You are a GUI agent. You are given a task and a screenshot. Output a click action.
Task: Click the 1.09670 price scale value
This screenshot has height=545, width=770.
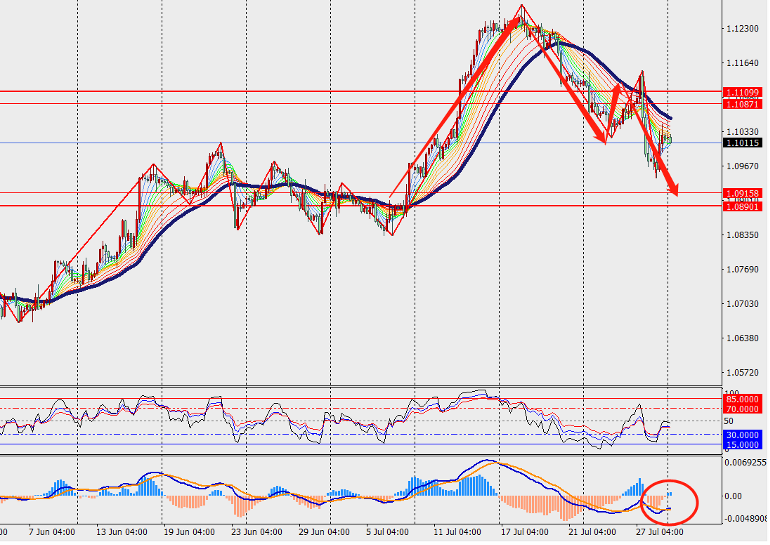[x=742, y=166]
